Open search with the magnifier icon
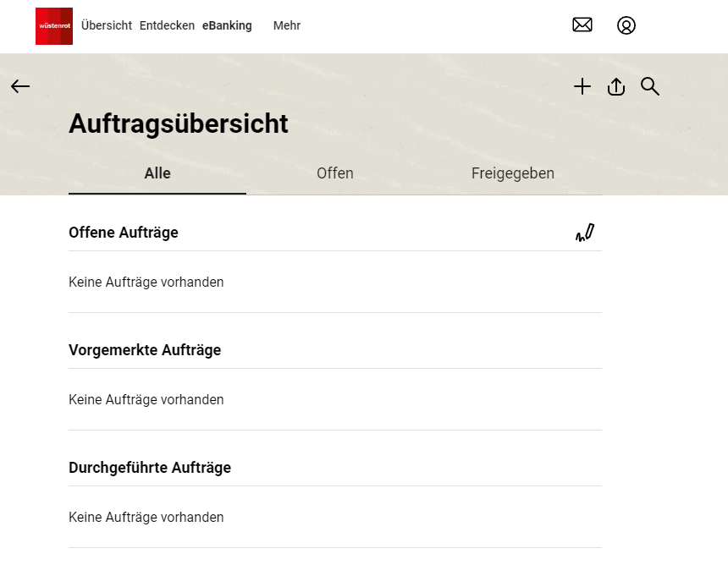 (650, 86)
